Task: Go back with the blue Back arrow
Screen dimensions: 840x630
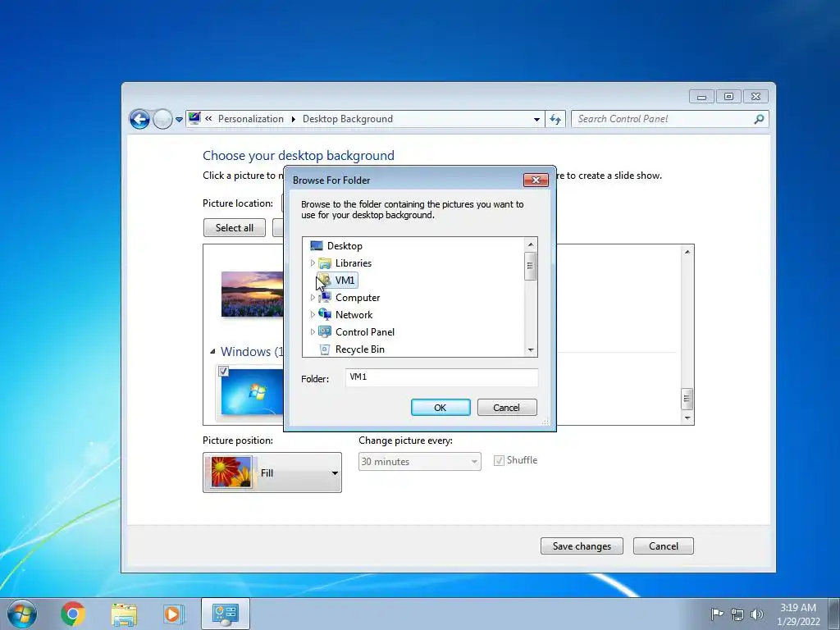Action: point(139,119)
